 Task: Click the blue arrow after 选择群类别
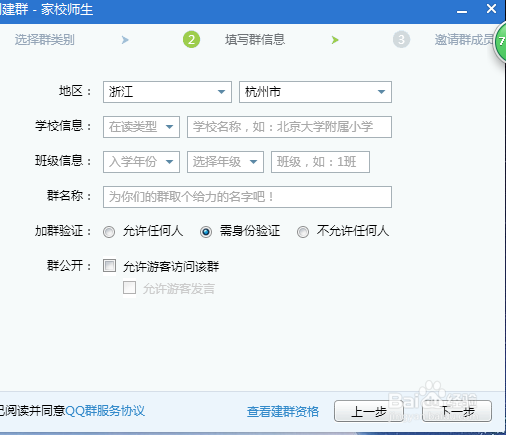click(x=125, y=40)
